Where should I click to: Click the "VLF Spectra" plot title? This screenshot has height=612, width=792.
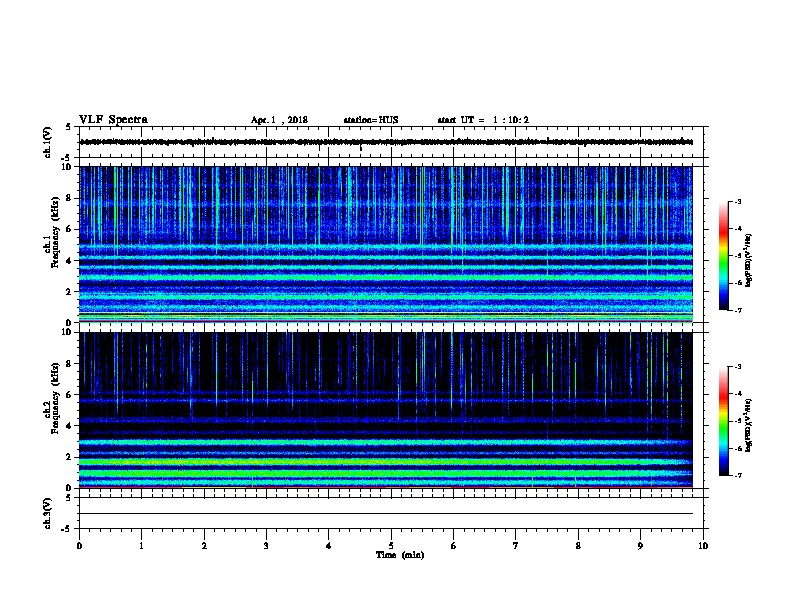point(113,120)
